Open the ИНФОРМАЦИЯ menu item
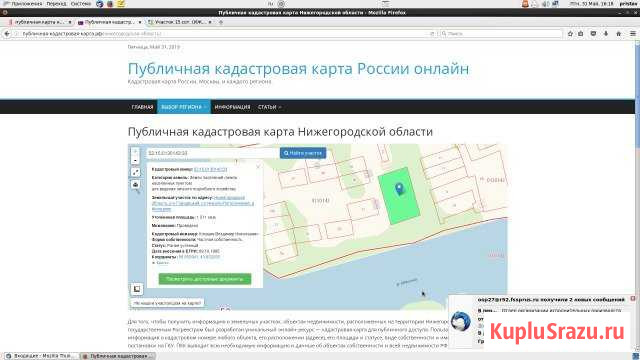 [232, 107]
